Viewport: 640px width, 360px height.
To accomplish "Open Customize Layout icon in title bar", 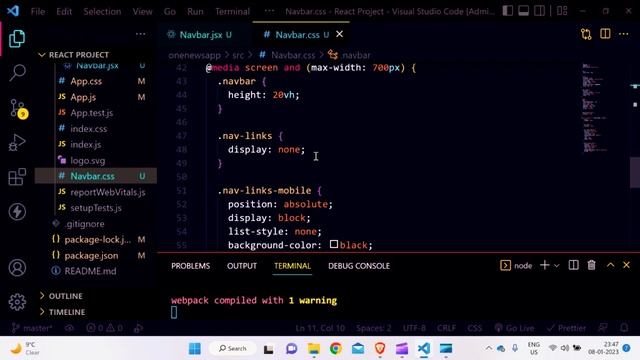I will tap(562, 11).
